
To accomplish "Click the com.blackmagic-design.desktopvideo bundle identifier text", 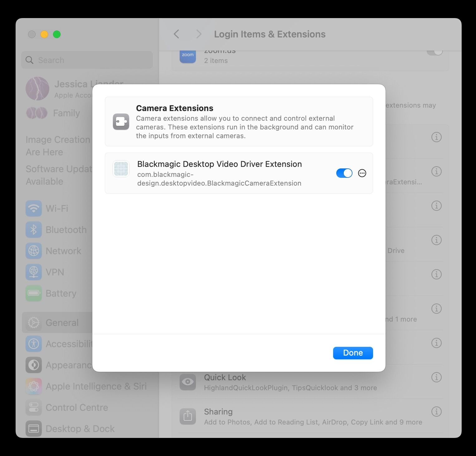I will click(x=219, y=179).
